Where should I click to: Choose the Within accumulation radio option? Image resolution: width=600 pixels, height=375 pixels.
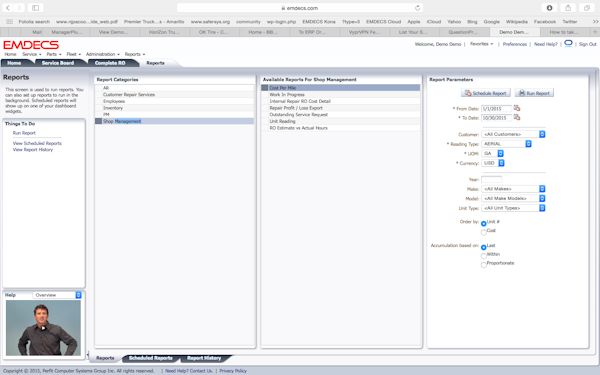pos(484,256)
